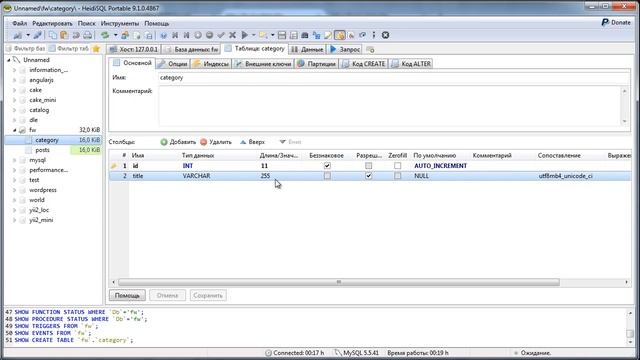This screenshot has height=360, width=640.
Task: Click the yellow star favorites icon
Action: 96,49
